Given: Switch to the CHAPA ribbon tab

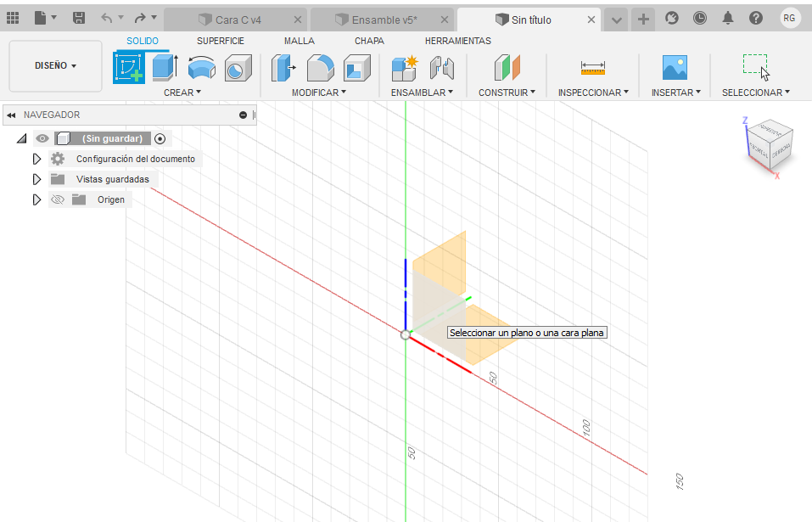Looking at the screenshot, I should pos(369,41).
